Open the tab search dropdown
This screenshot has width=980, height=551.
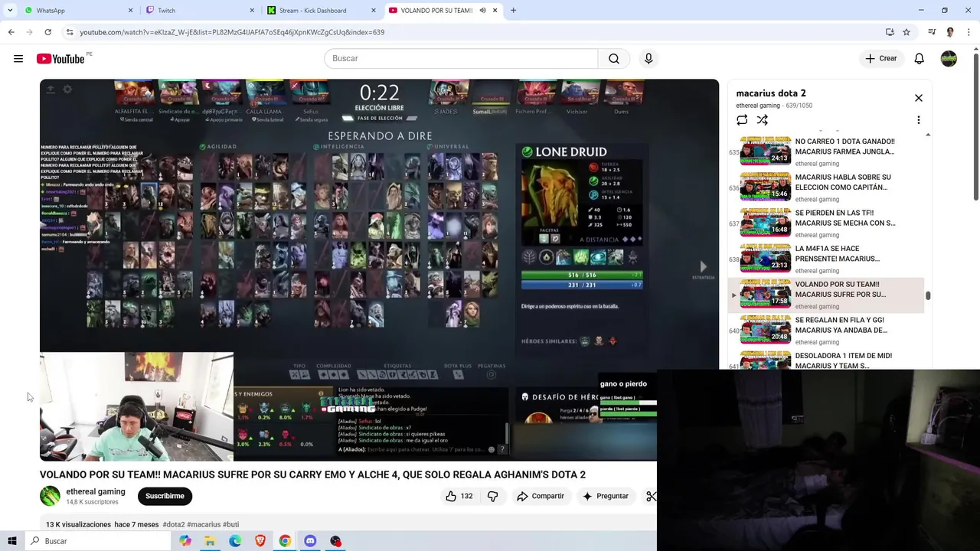point(10,10)
